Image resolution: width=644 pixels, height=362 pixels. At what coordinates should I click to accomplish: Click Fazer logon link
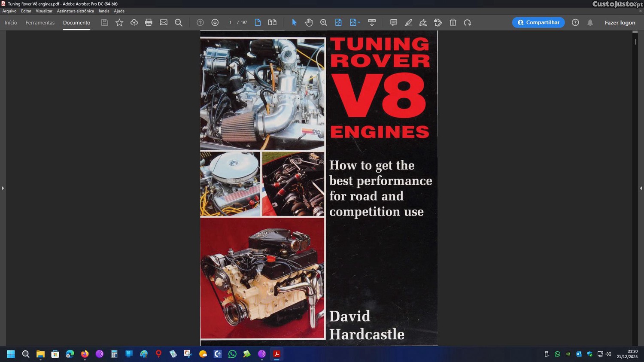(620, 23)
